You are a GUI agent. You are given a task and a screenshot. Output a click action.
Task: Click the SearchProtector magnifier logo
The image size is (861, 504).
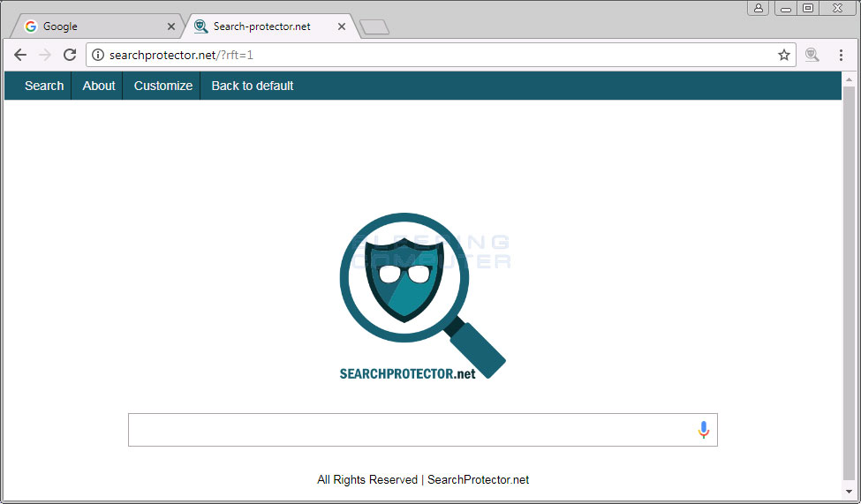pyautogui.click(x=422, y=297)
